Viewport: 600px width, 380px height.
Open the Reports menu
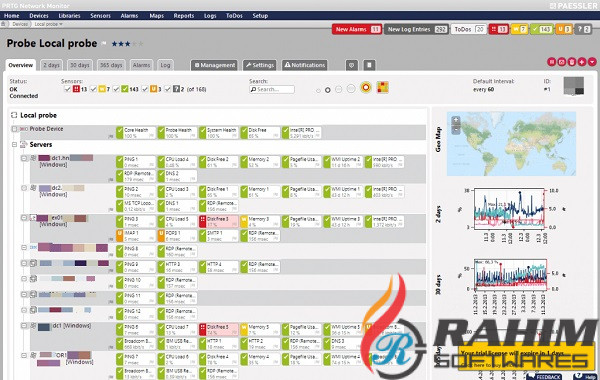tap(184, 16)
